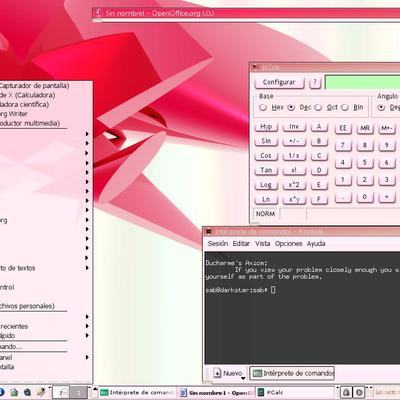Viewport: 400px width, 400px height.
Task: Click the small arrow left of the taskbar list
Action: click(95, 389)
